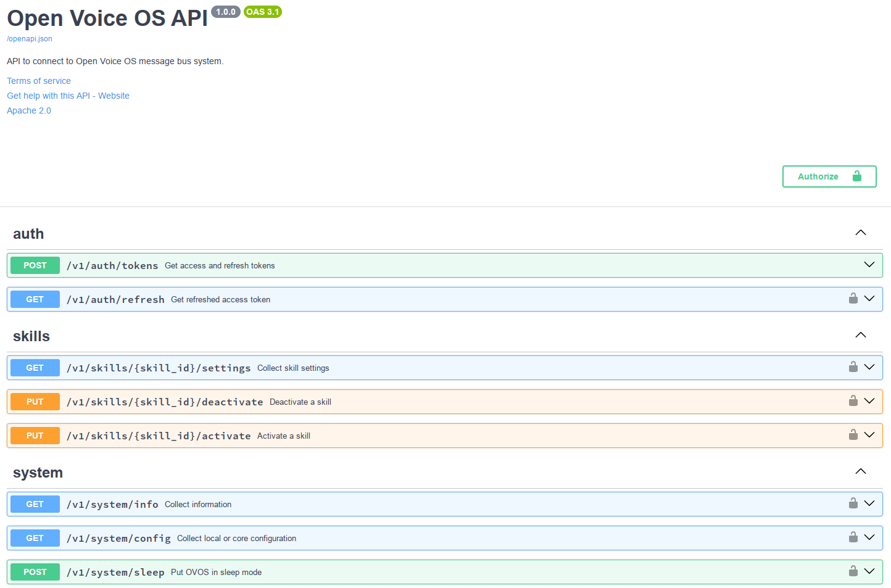Click the /v1/skills/{skill_id}/activate path
The width and height of the screenshot is (891, 588).
[x=159, y=436]
